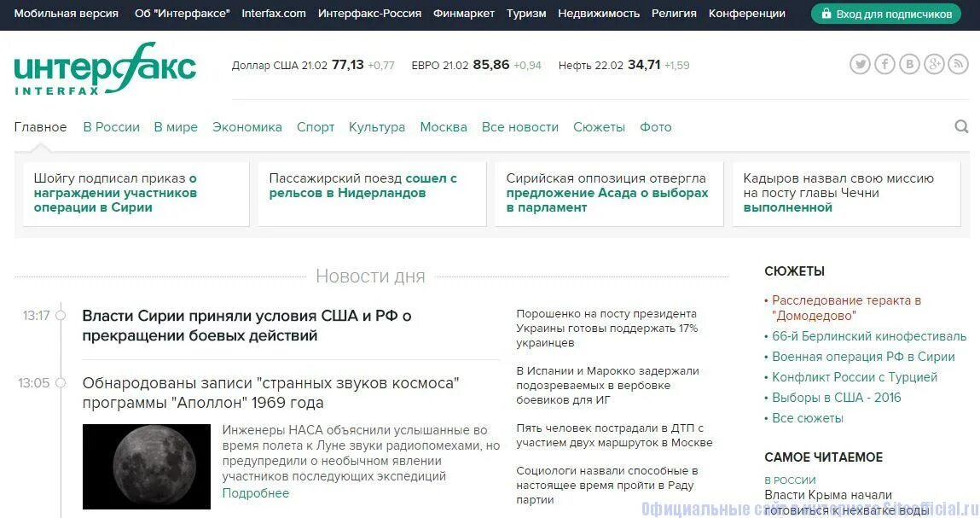The image size is (980, 518).
Task: Click the 13:05 timeline marker
Action: pos(61,383)
